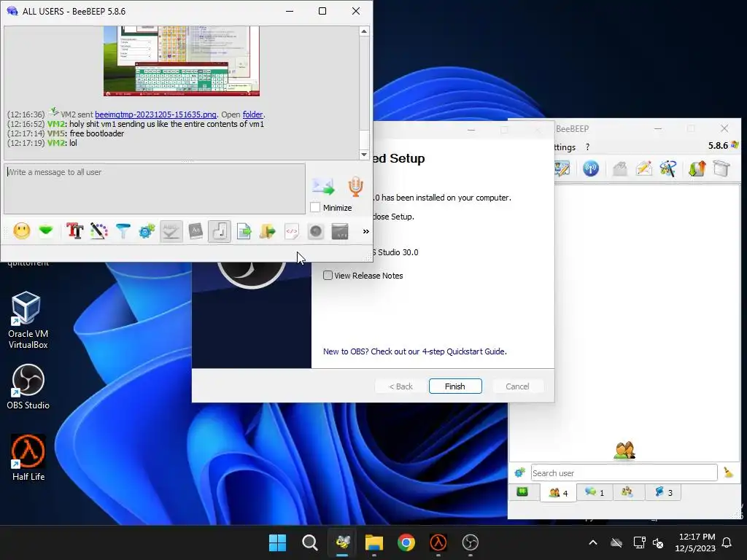
Task: Select the blue flag tab showing 3
Action: 663,492
